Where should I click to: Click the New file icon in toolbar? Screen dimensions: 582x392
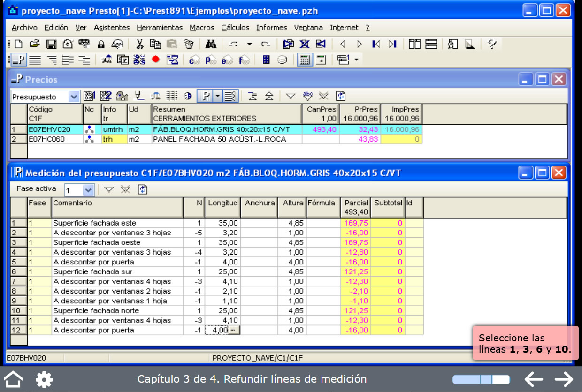[x=18, y=44]
